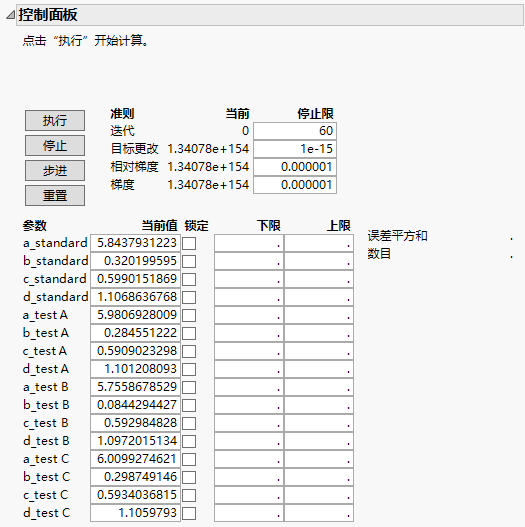Lock the c_standard parameter checkbox
This screenshot has height=527, width=525.
click(189, 279)
